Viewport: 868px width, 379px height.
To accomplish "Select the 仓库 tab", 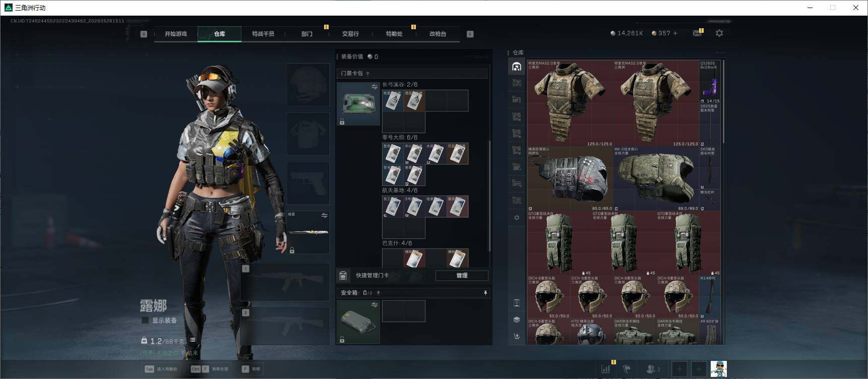I will click(220, 34).
